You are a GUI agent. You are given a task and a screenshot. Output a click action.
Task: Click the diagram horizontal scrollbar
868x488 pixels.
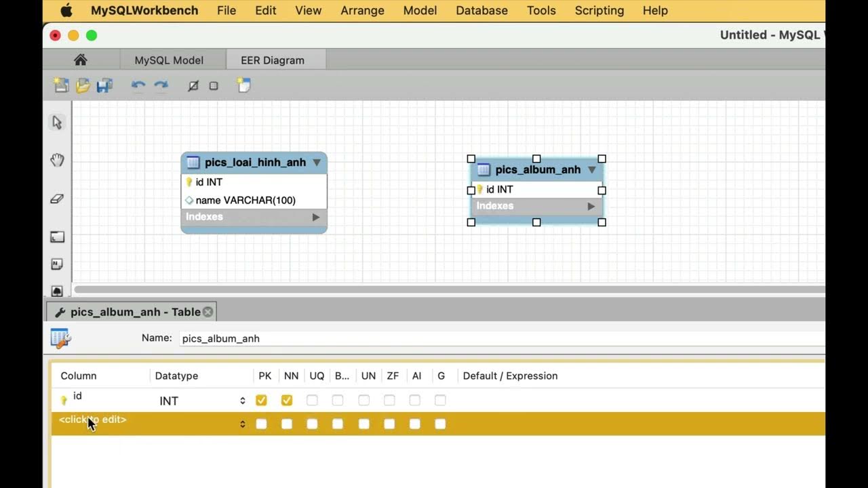click(x=449, y=289)
